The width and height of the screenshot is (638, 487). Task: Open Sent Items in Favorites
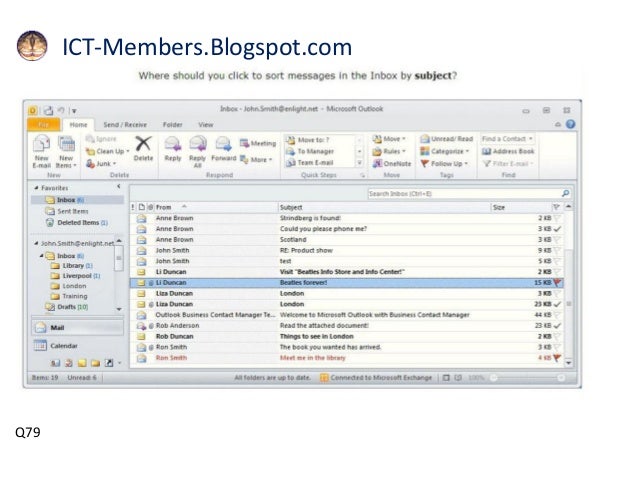(x=67, y=211)
